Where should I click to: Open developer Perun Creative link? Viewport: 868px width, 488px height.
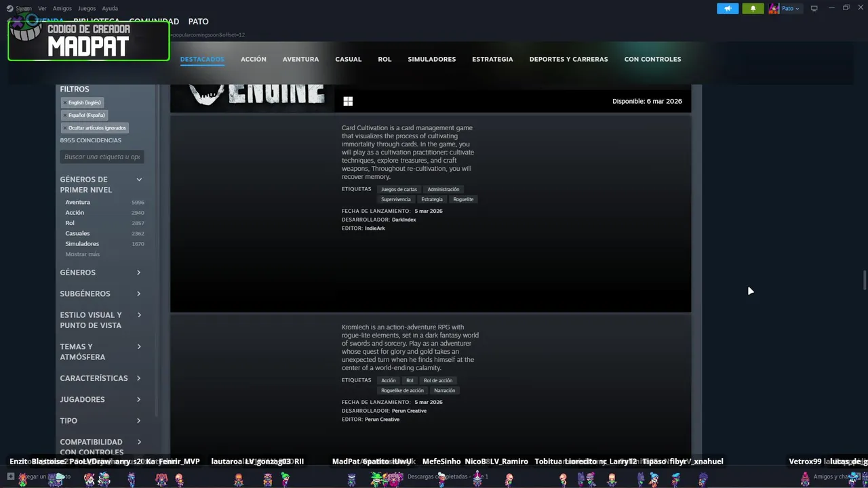click(409, 411)
